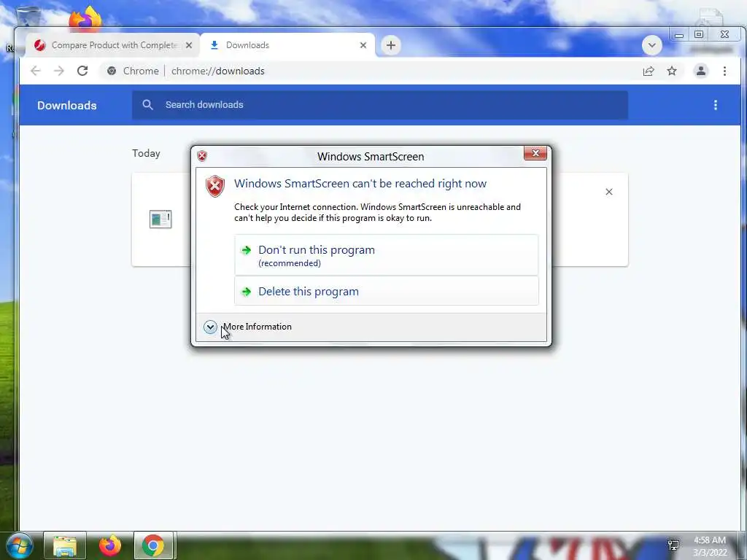The image size is (747, 560).
Task: Open the Chrome profile avatar
Action: point(701,71)
